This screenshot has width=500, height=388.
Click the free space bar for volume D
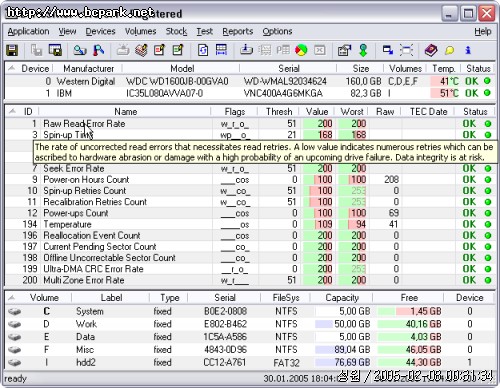(410, 324)
